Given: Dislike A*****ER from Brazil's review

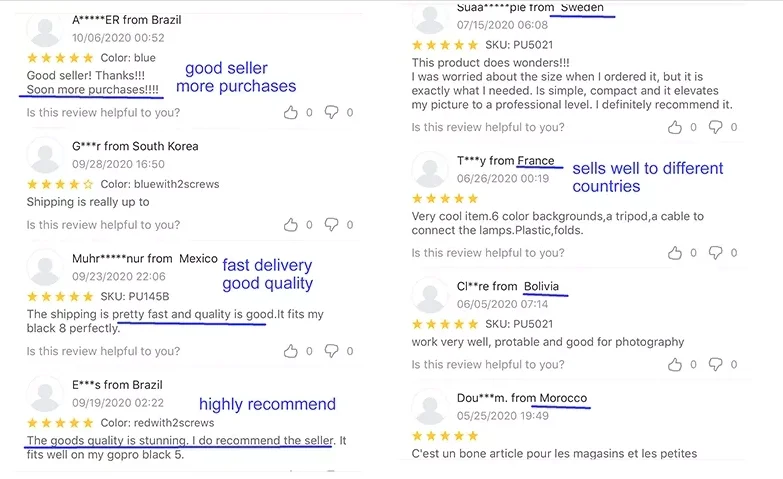Looking at the screenshot, I should [331, 113].
